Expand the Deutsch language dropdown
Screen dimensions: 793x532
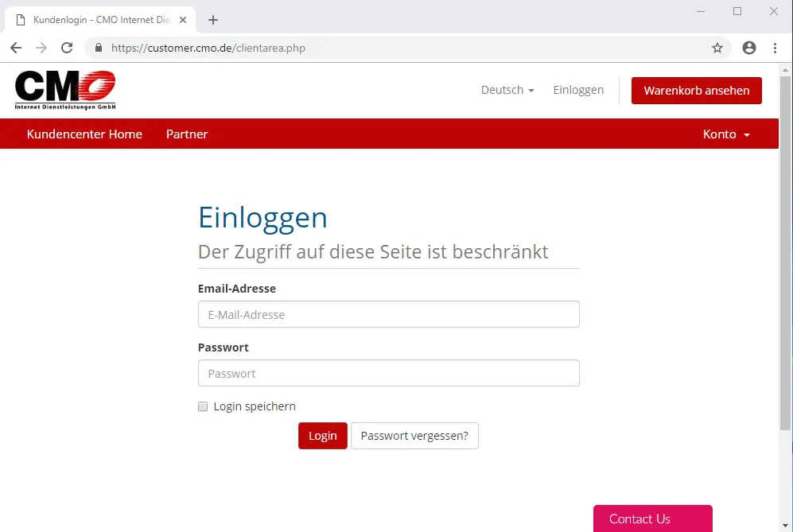[507, 90]
